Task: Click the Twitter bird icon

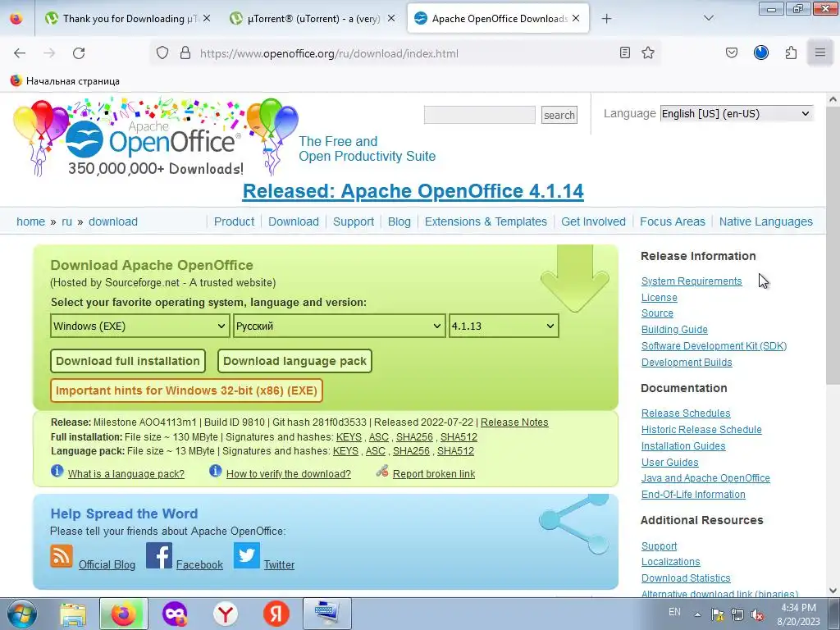Action: (x=246, y=555)
